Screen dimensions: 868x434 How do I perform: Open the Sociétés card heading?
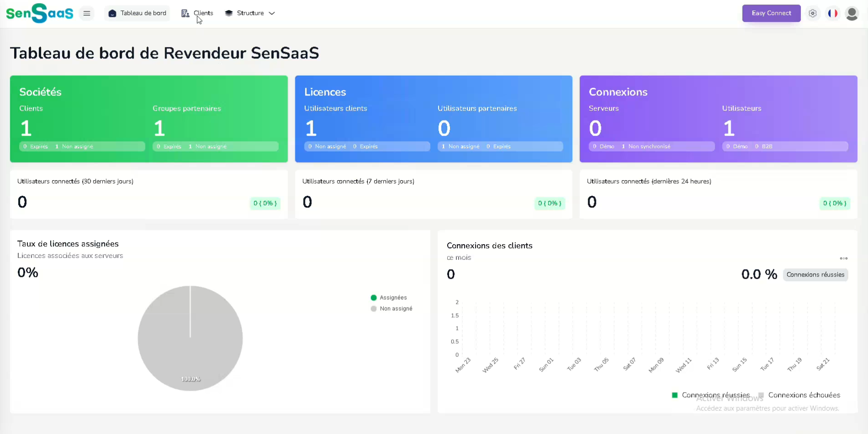click(40, 92)
